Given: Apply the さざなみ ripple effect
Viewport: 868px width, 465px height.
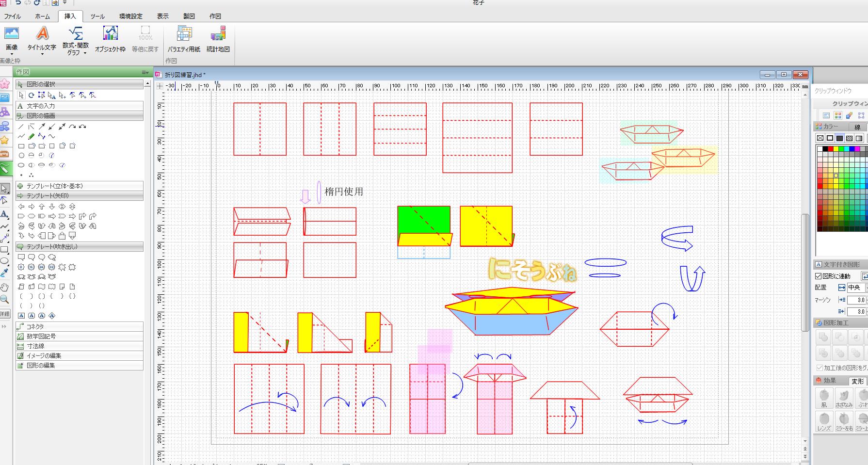Looking at the screenshot, I should click(x=844, y=398).
